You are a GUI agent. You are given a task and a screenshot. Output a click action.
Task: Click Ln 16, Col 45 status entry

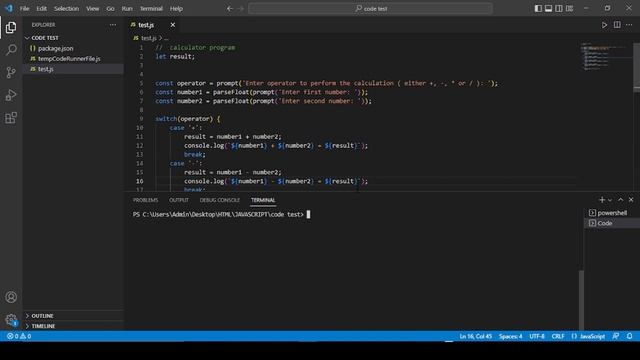(x=476, y=336)
